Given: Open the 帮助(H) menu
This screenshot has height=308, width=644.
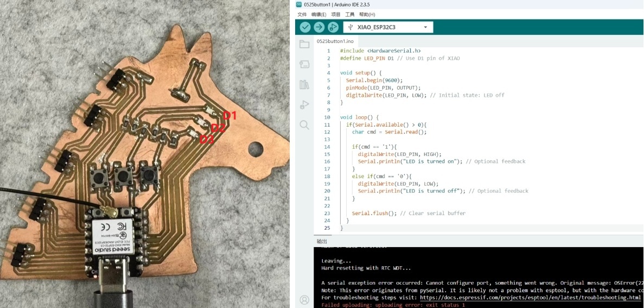Looking at the screenshot, I should pos(367,14).
